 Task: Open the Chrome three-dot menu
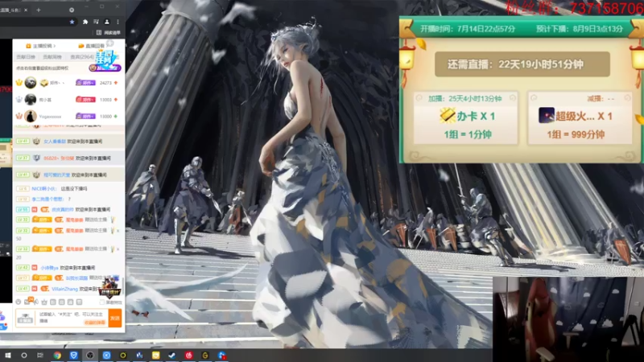(118, 22)
